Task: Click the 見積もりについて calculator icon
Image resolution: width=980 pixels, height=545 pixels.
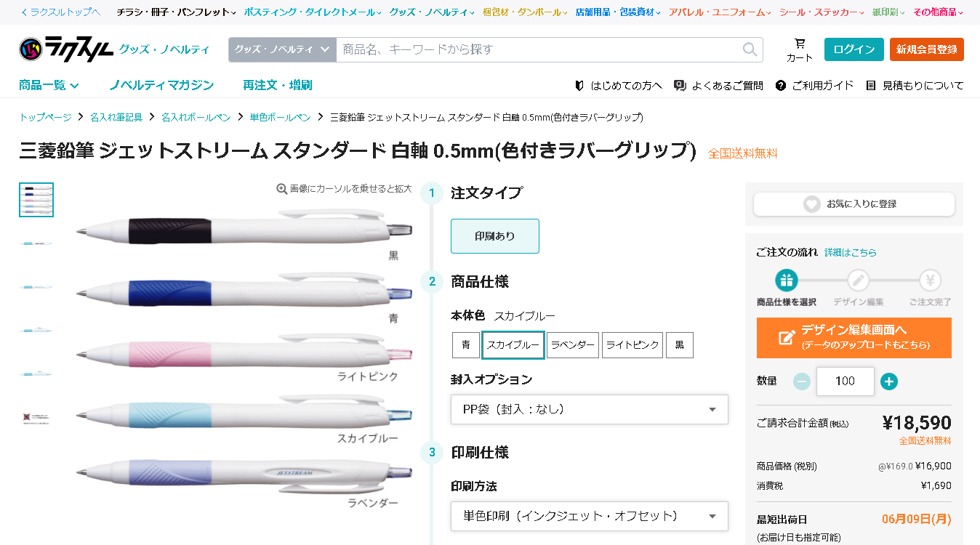Action: [871, 85]
